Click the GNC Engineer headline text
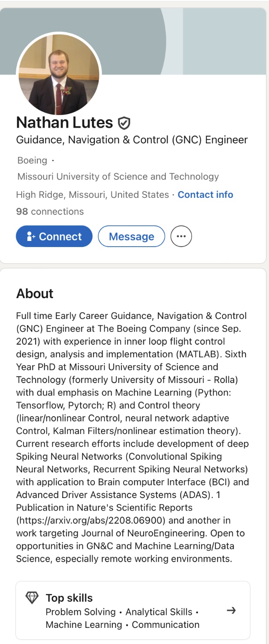 (132, 140)
